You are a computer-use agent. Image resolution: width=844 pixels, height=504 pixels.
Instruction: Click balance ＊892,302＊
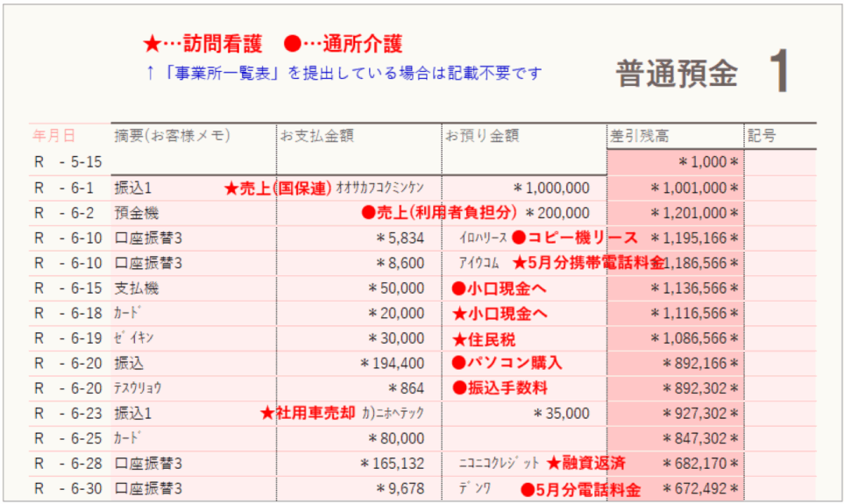coord(700,388)
